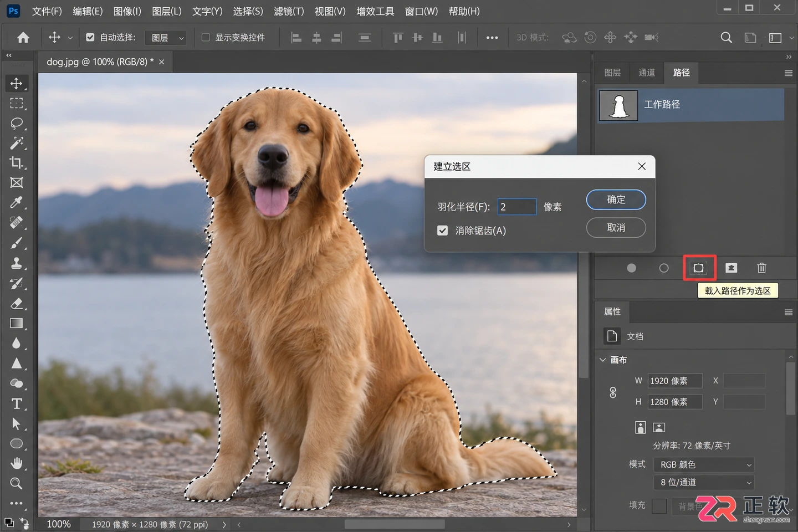The image size is (798, 532).
Task: Open the Paths panel options menu
Action: 788,73
